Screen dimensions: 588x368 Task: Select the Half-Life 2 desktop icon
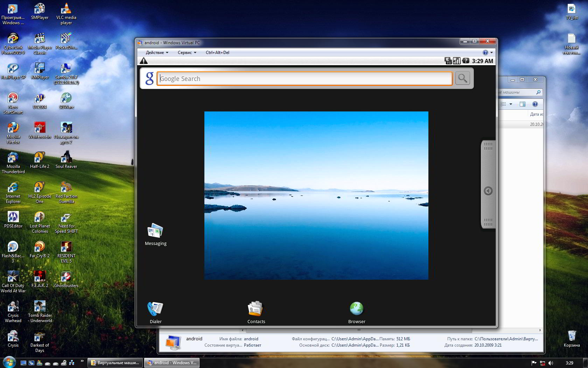[x=40, y=161]
